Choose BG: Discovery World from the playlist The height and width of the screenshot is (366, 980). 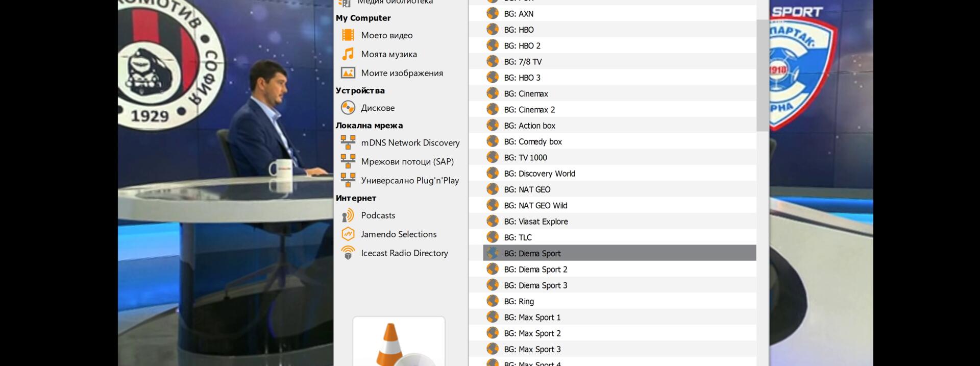539,174
